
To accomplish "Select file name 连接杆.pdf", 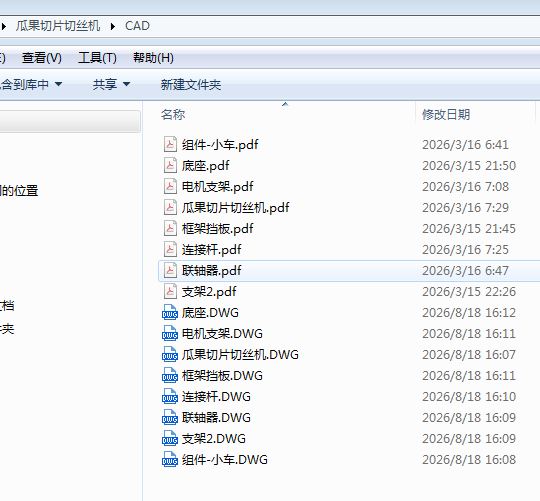I will pos(211,250).
